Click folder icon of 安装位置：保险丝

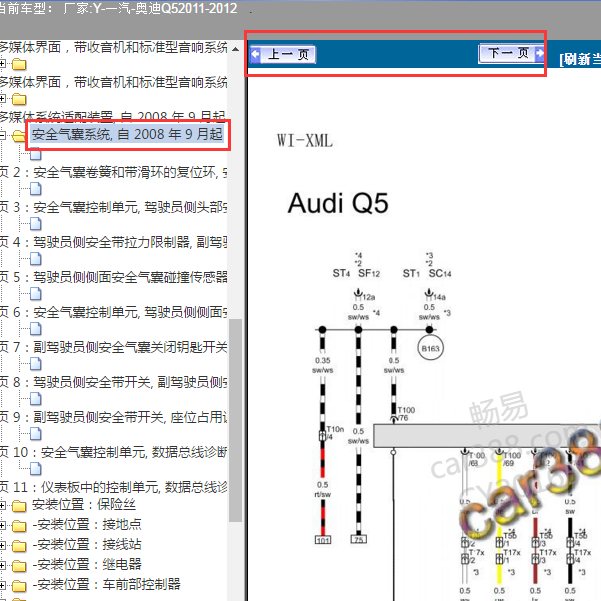(19, 506)
